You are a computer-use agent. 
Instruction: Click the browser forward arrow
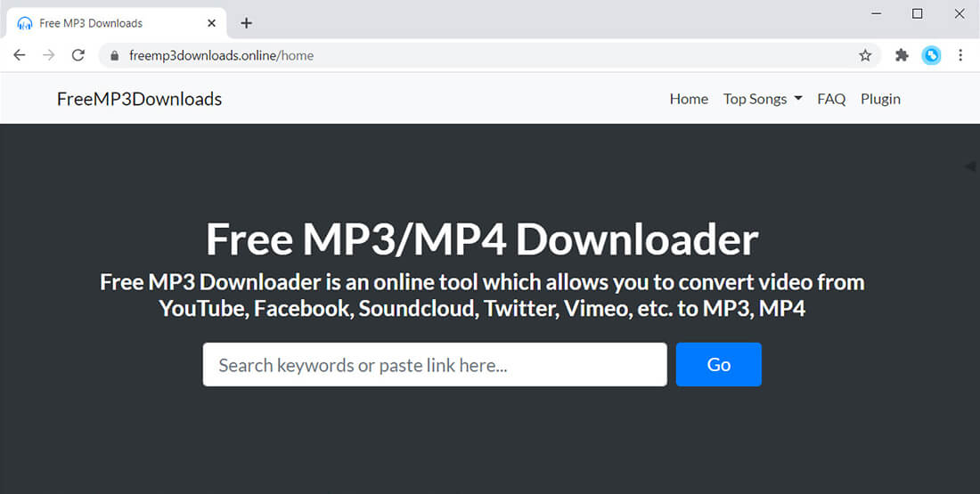pyautogui.click(x=49, y=55)
